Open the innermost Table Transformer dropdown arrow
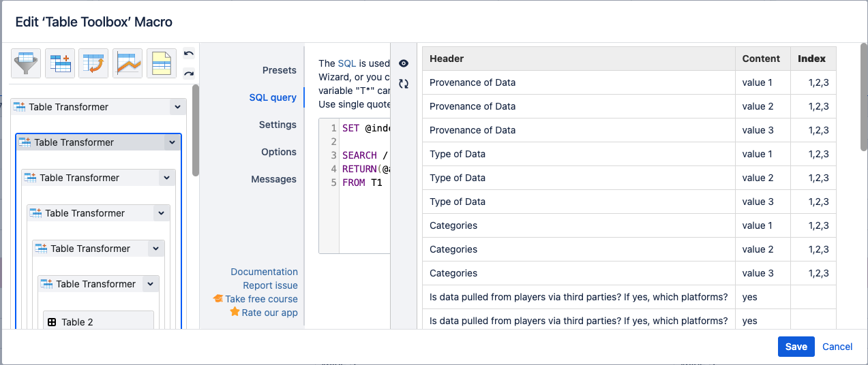Viewport: 868px width, 365px height. [x=151, y=284]
